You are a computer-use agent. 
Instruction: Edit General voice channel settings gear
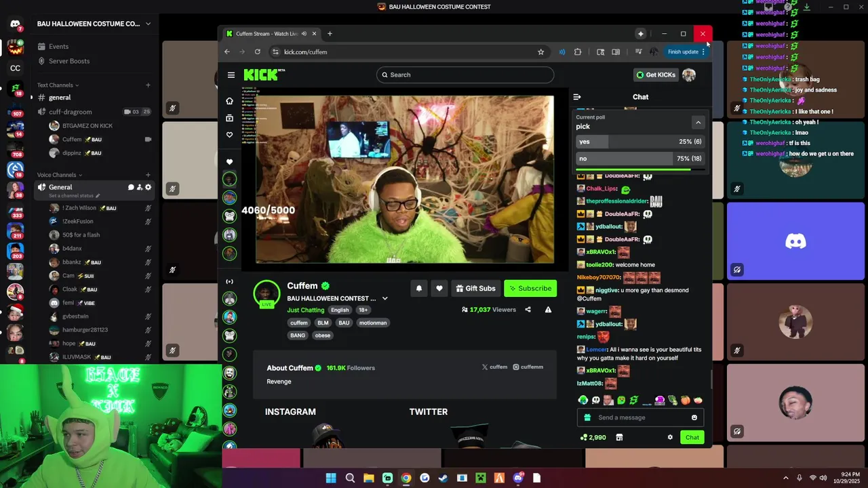point(149,187)
